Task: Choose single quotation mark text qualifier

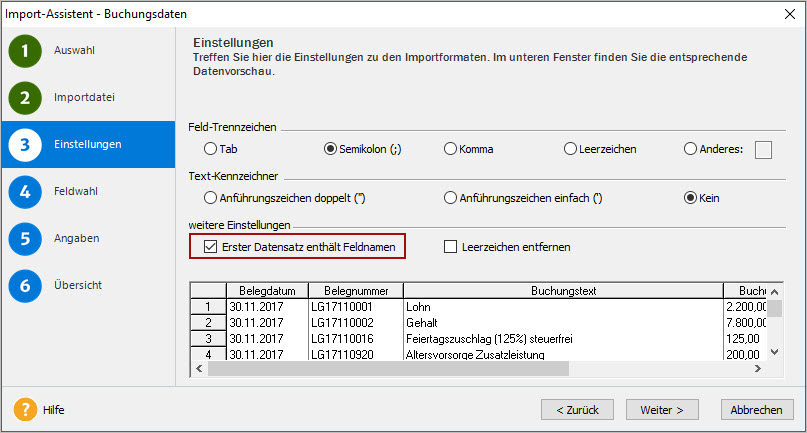Action: click(x=450, y=198)
